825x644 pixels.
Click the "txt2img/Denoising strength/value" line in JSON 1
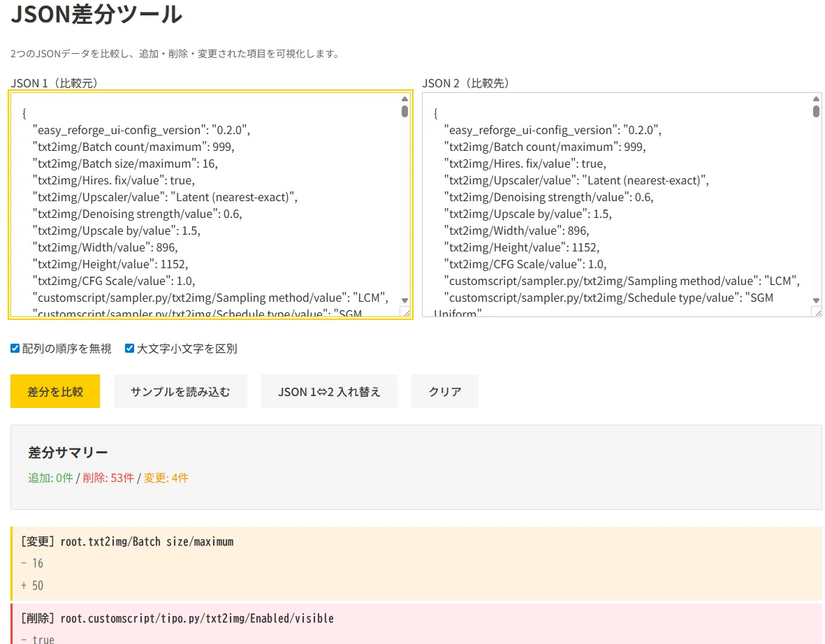pos(138,214)
